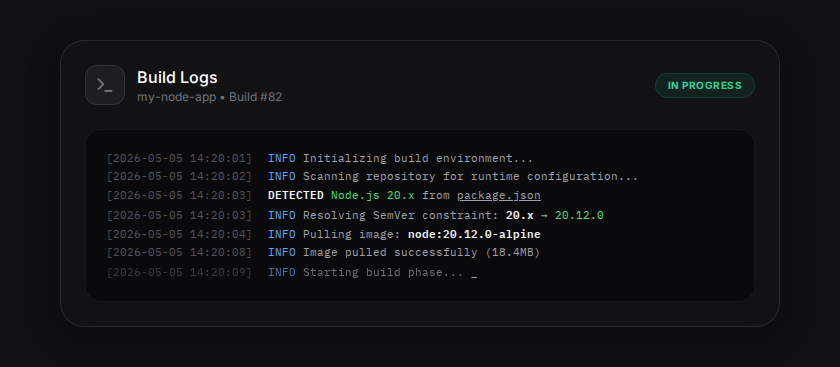Image resolution: width=840 pixels, height=367 pixels.
Task: Click the node:20.12.0-alpine image name
Action: [474, 234]
